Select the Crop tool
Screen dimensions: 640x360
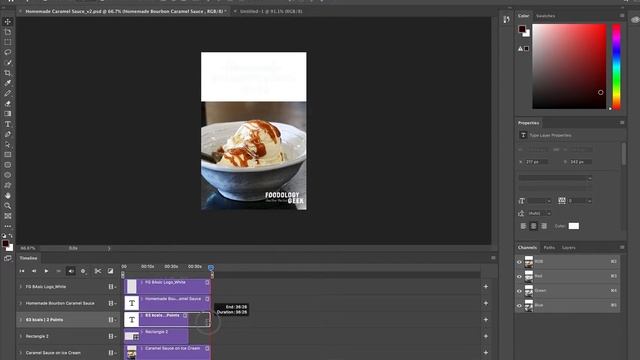click(x=7, y=73)
